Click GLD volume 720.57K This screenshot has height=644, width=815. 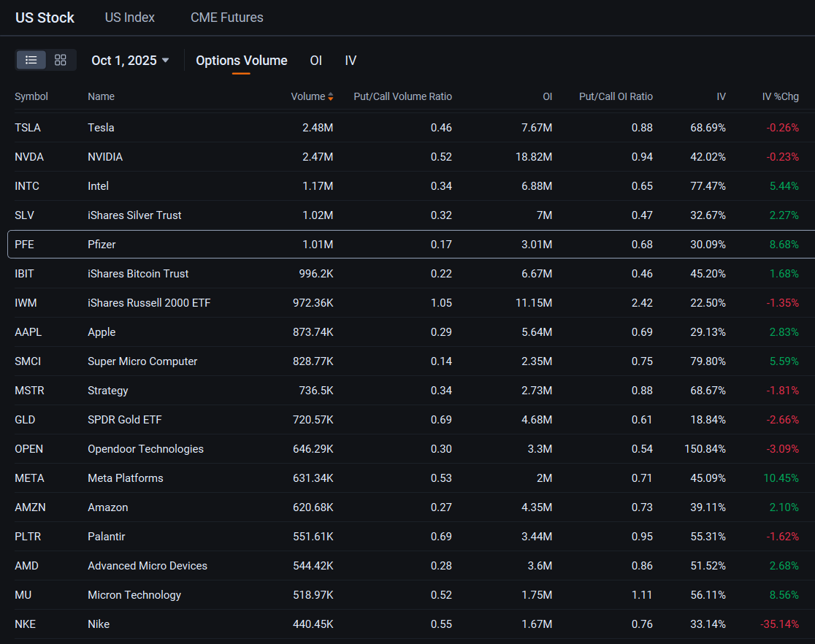(313, 419)
